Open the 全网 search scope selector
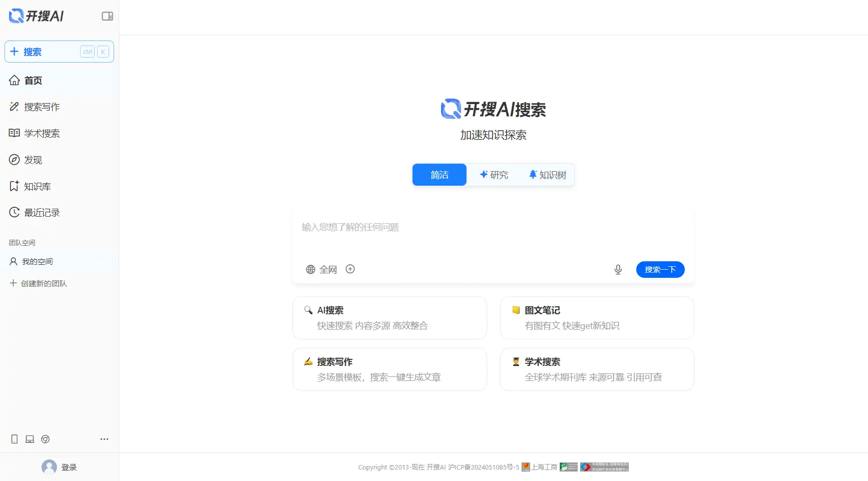Screen dimensions: 868x481 coord(321,269)
